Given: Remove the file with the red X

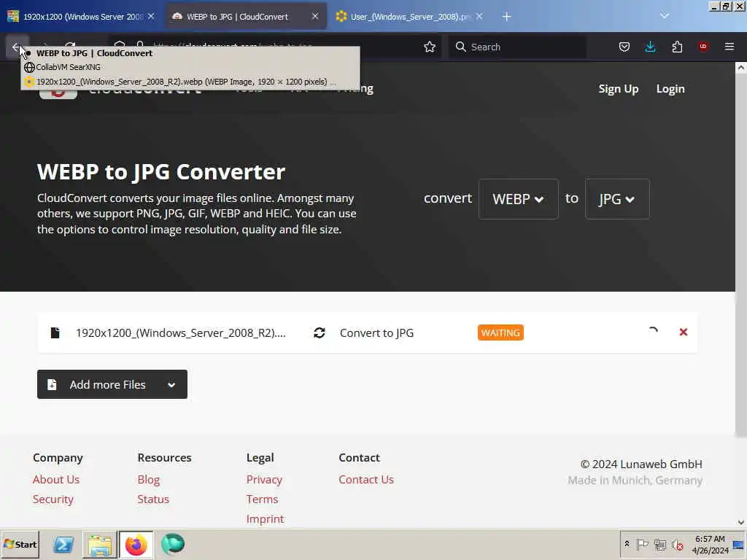Looking at the screenshot, I should pos(683,332).
